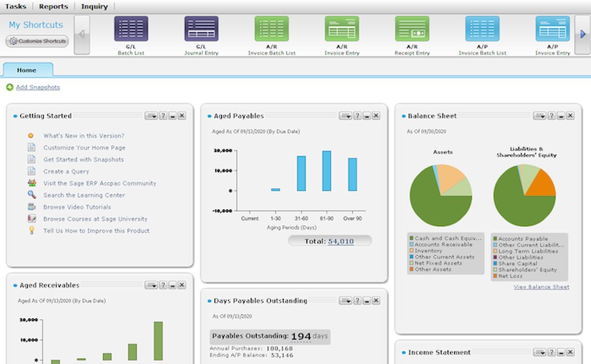The height and width of the screenshot is (364, 591).
Task: Open the Aged Receivables panel options dropdown
Action: coord(151,285)
